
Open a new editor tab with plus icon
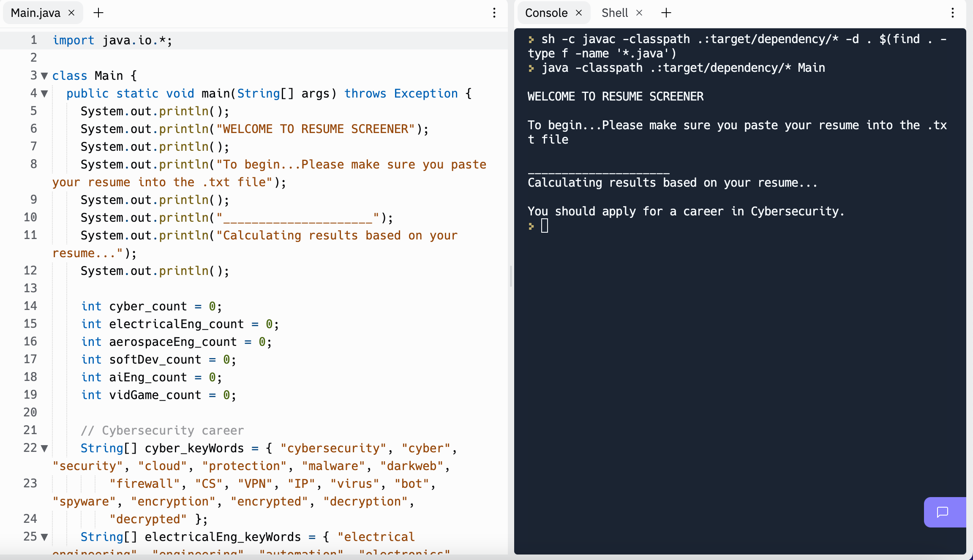(x=98, y=13)
